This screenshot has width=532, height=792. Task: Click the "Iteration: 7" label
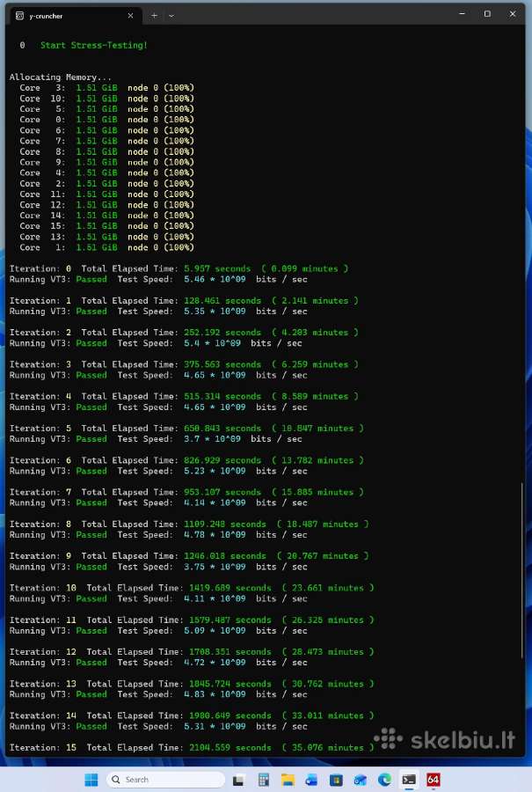[40, 492]
